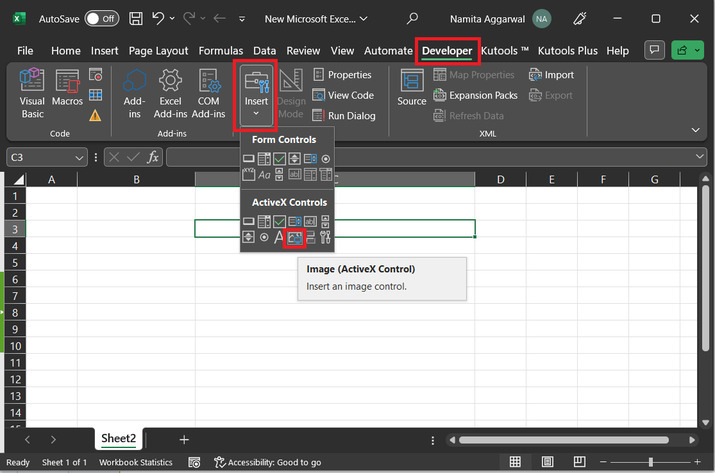The image size is (715, 473).
Task: Click the Expansion Packs button
Action: (x=475, y=95)
